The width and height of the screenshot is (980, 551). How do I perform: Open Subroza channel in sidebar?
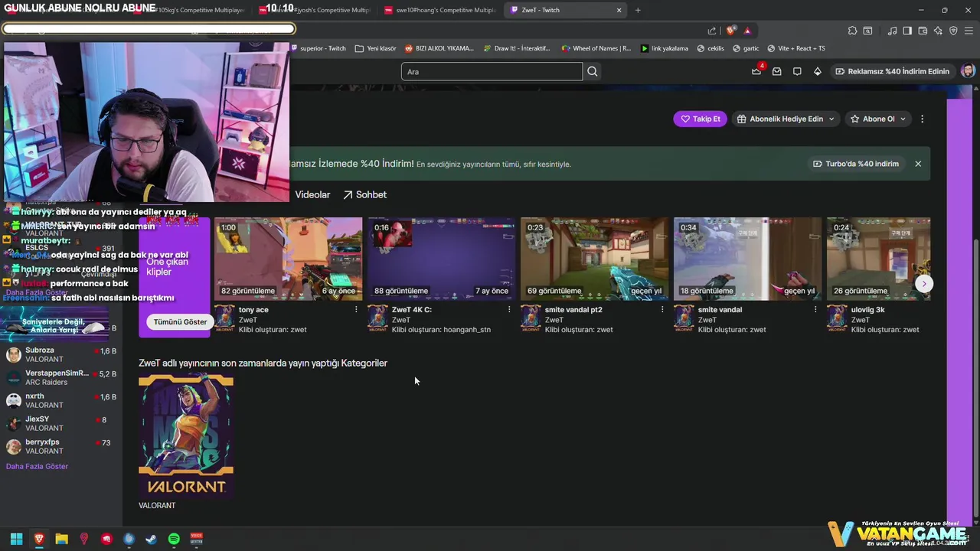[61, 354]
